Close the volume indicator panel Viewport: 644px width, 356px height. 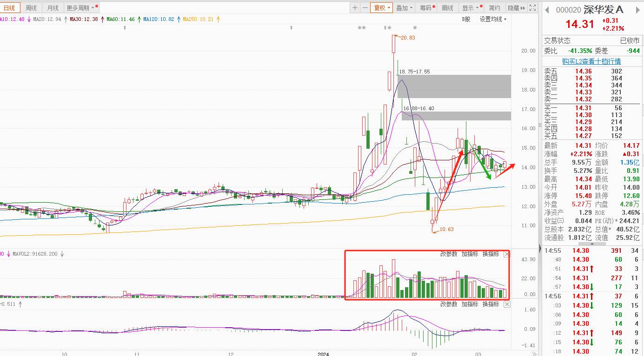pos(507,254)
